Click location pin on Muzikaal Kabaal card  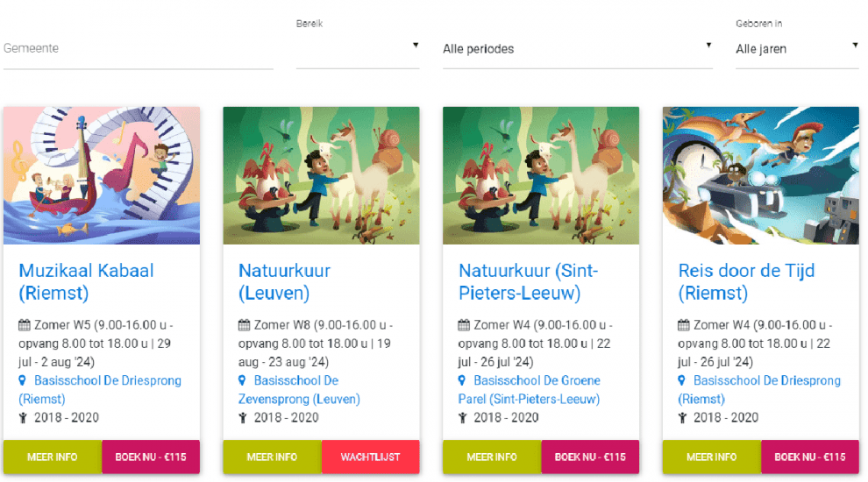pos(23,381)
